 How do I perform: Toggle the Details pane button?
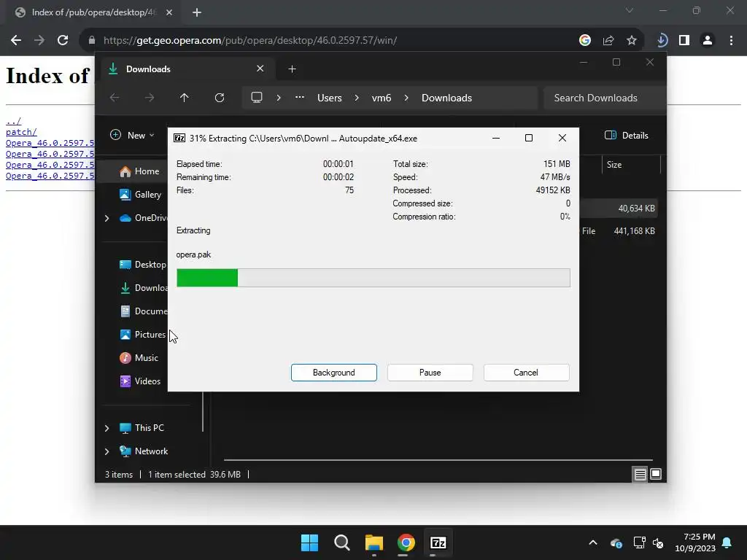coord(626,135)
